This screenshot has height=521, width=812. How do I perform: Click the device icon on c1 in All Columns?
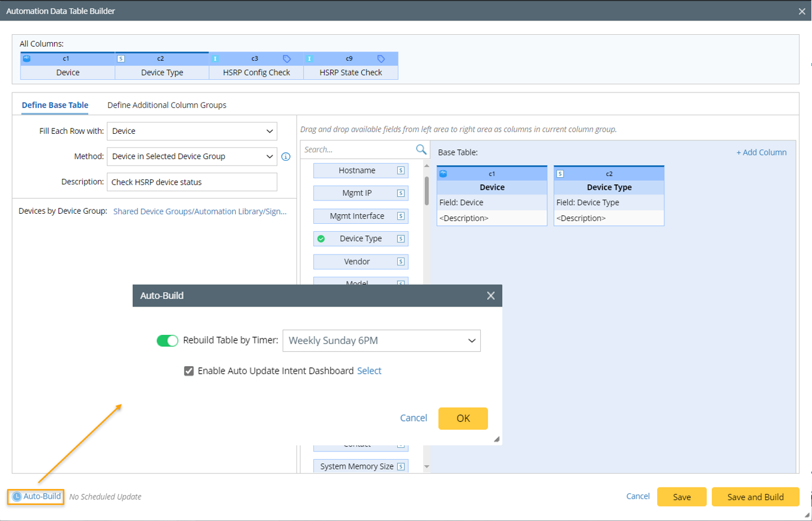[x=26, y=59]
